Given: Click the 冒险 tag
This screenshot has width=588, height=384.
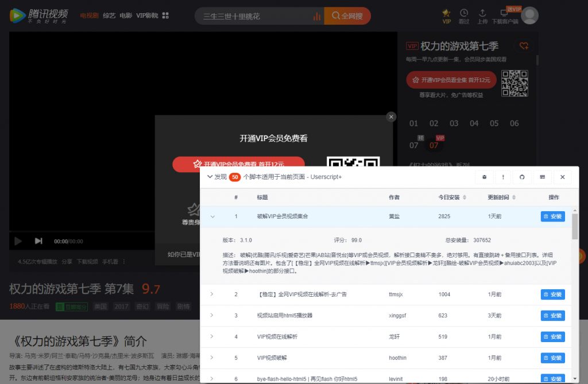Looking at the screenshot, I should (x=163, y=307).
